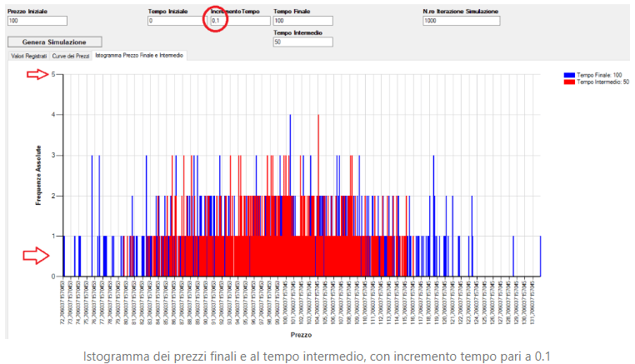Click the Prezzo x-axis title
The image size is (635, 364).
(302, 335)
